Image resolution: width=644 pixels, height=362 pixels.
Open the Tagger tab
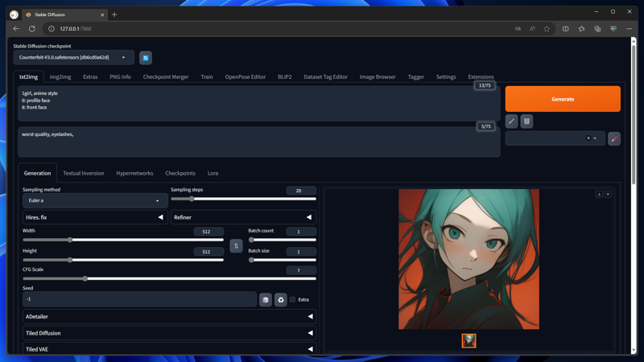click(x=416, y=76)
